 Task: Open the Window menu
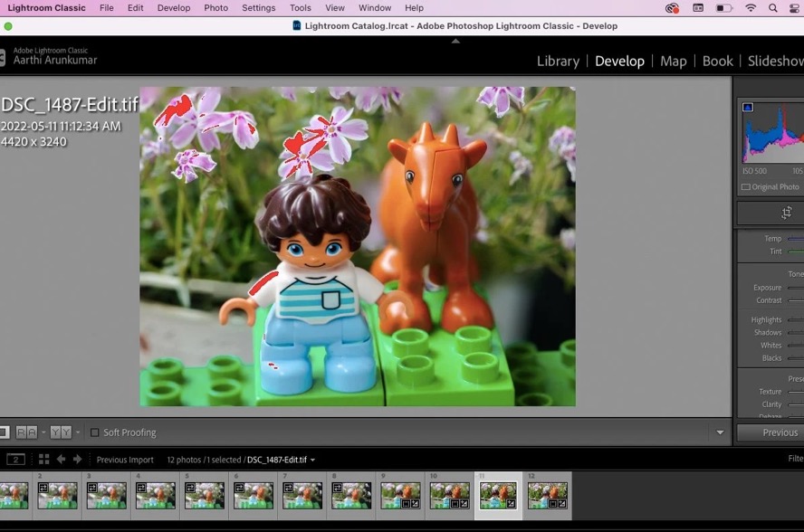pos(375,7)
